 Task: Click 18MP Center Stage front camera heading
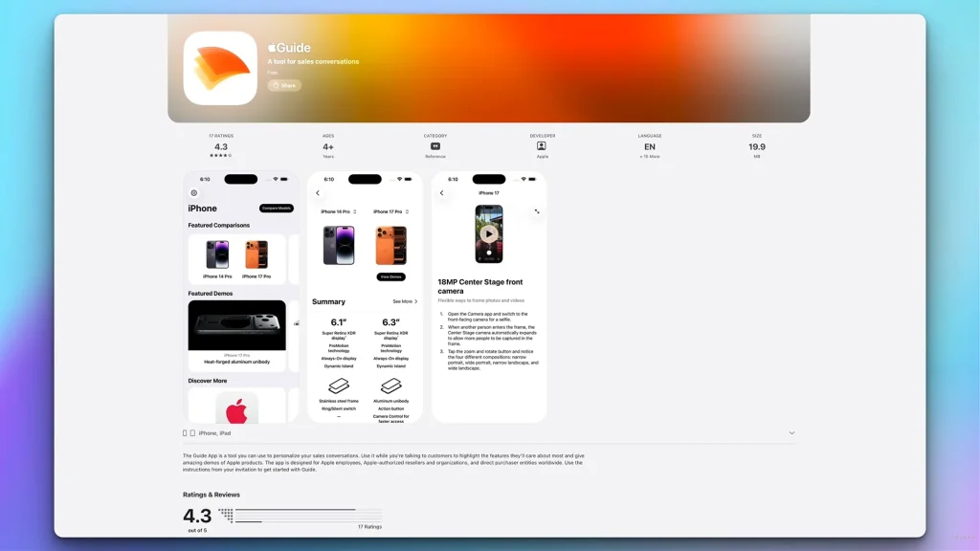480,286
